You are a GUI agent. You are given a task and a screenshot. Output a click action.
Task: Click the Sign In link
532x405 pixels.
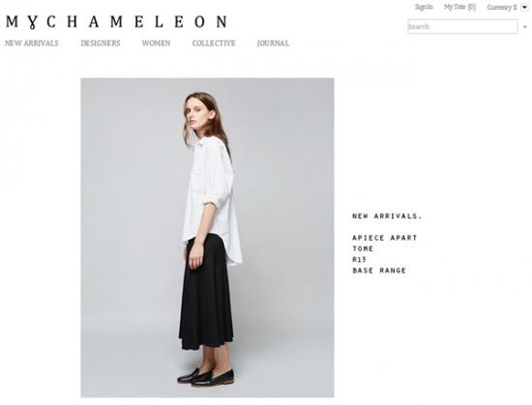pyautogui.click(x=424, y=7)
